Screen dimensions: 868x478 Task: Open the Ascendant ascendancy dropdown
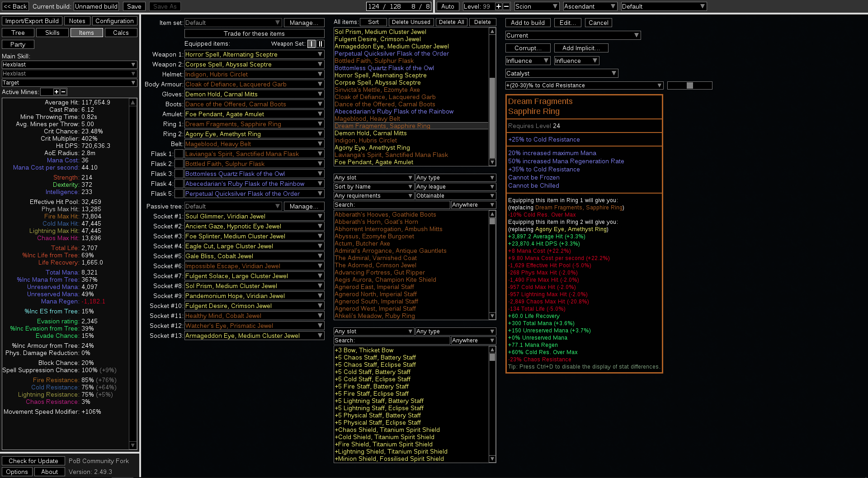point(589,6)
